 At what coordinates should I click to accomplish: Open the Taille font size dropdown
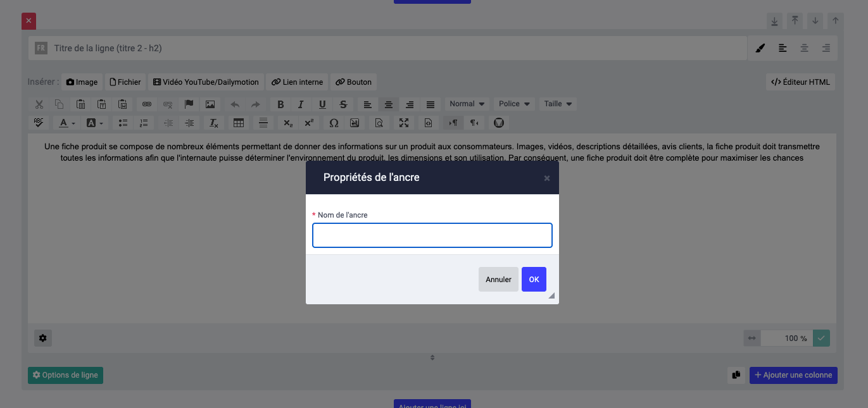pyautogui.click(x=558, y=104)
